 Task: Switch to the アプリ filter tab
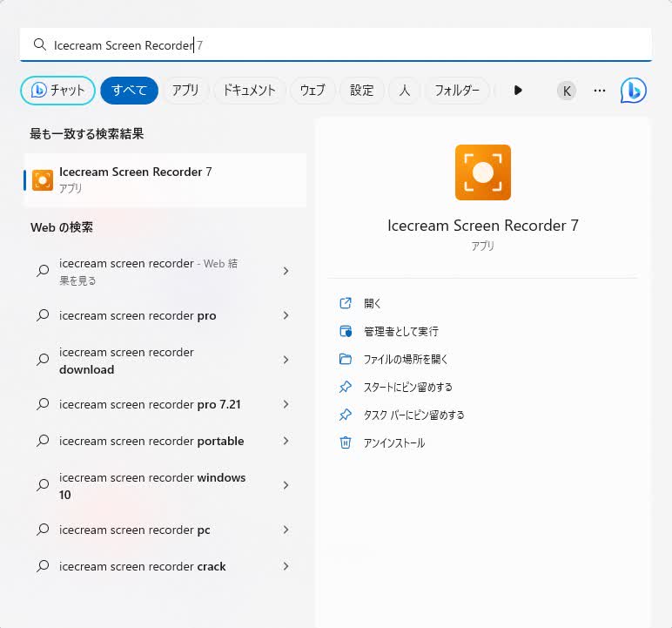pyautogui.click(x=185, y=91)
